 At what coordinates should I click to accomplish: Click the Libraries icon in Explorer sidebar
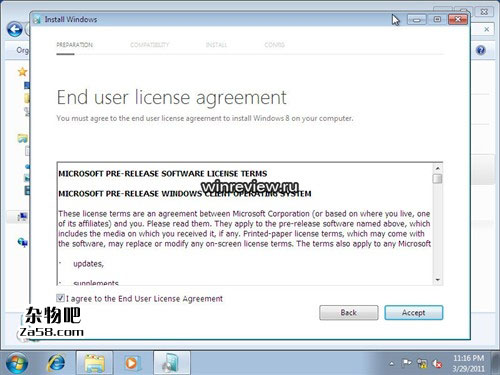[x=23, y=138]
